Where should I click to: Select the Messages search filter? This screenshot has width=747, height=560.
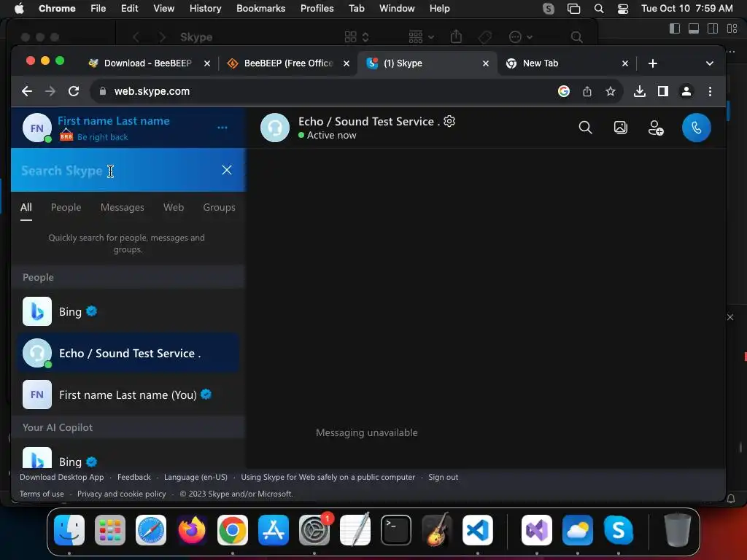(x=122, y=208)
